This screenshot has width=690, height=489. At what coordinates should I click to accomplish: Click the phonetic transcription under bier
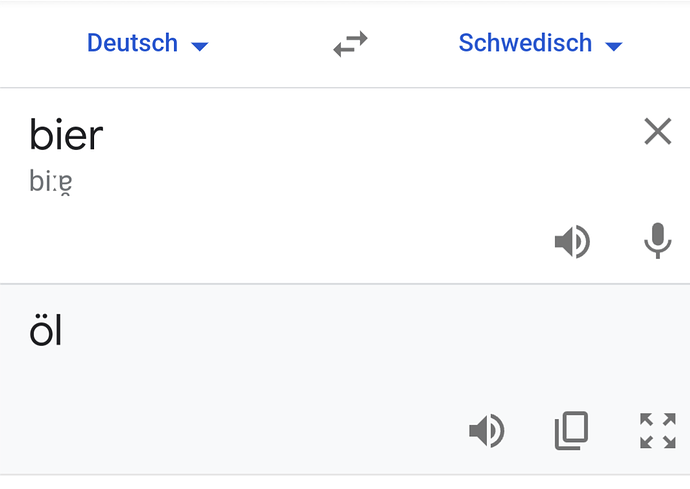pyautogui.click(x=50, y=183)
